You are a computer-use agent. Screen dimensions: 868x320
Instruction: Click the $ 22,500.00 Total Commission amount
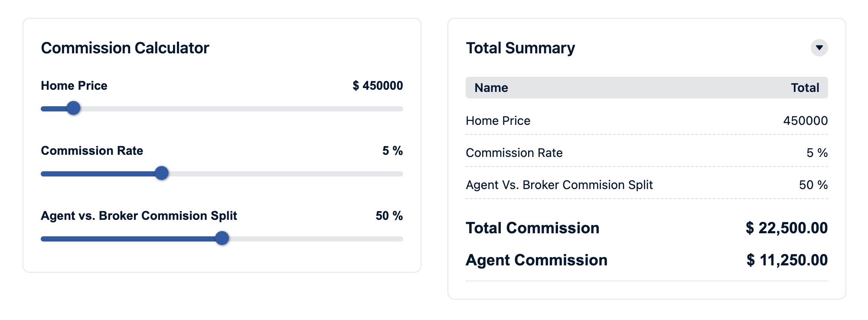(x=786, y=228)
